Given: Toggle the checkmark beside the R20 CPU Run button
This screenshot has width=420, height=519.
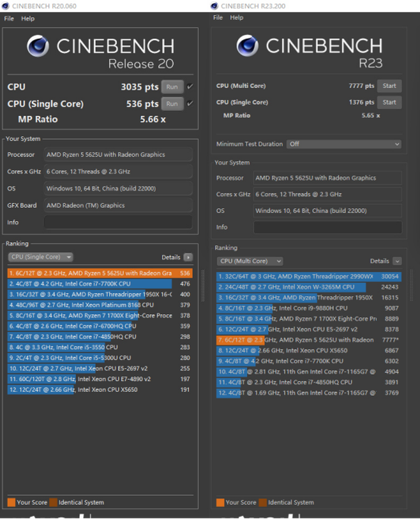Looking at the screenshot, I should [190, 86].
